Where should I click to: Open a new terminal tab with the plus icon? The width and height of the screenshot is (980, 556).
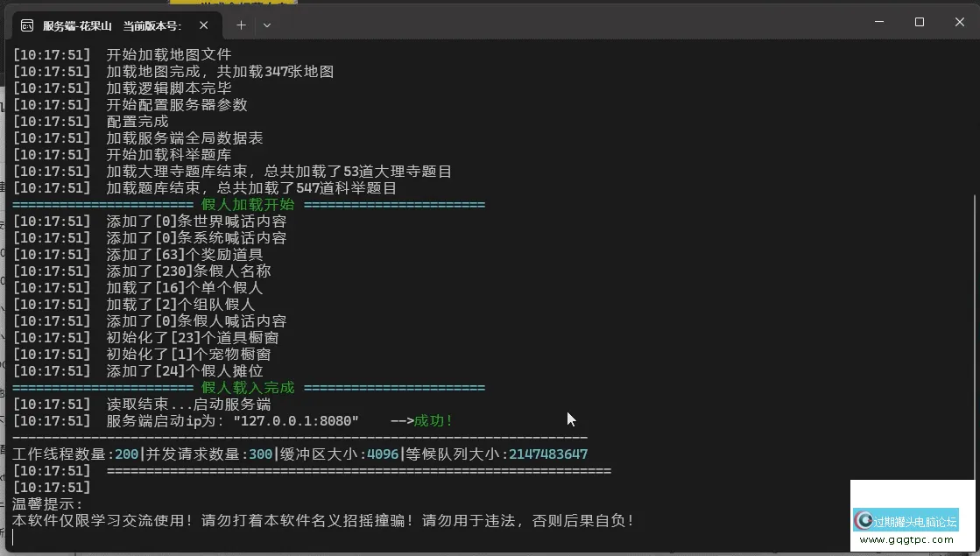pos(241,25)
